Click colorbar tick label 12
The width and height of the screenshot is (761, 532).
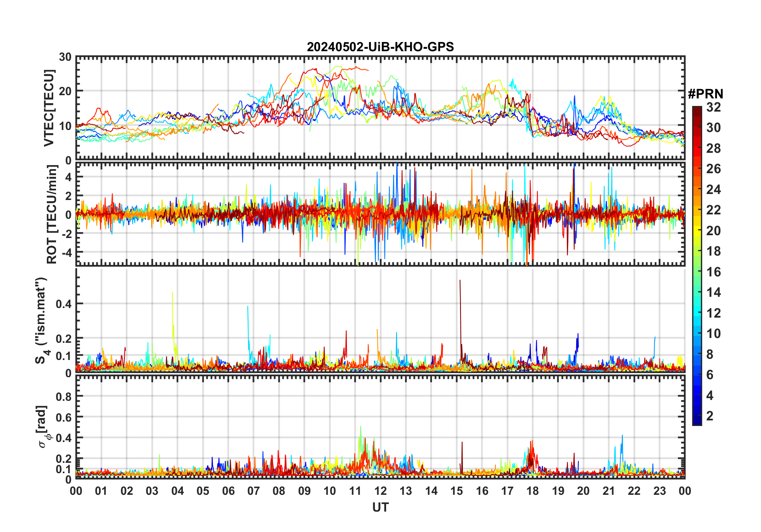(713, 313)
